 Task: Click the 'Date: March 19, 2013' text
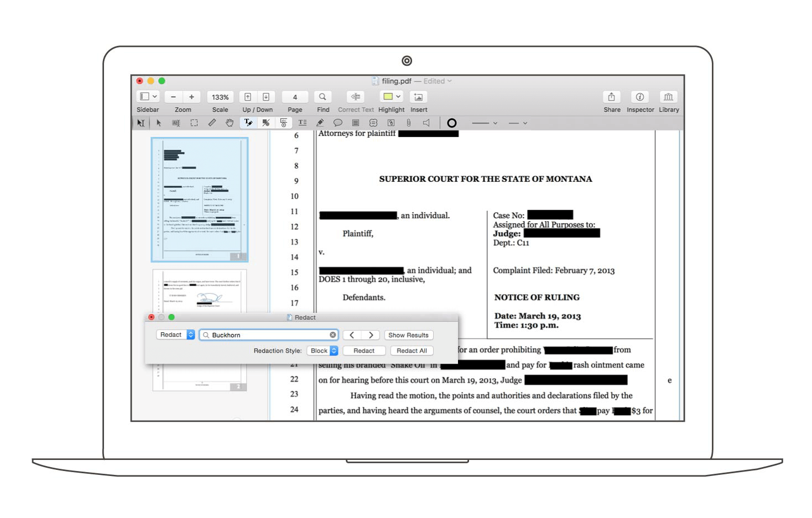[x=537, y=316]
